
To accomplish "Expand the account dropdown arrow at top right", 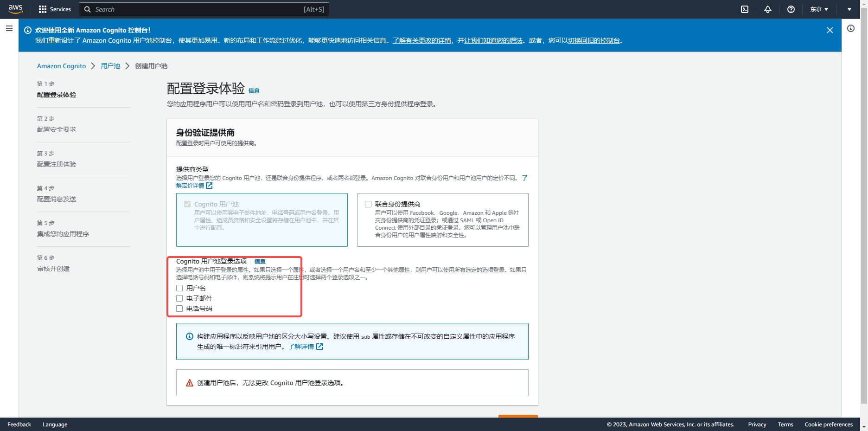I will point(849,9).
